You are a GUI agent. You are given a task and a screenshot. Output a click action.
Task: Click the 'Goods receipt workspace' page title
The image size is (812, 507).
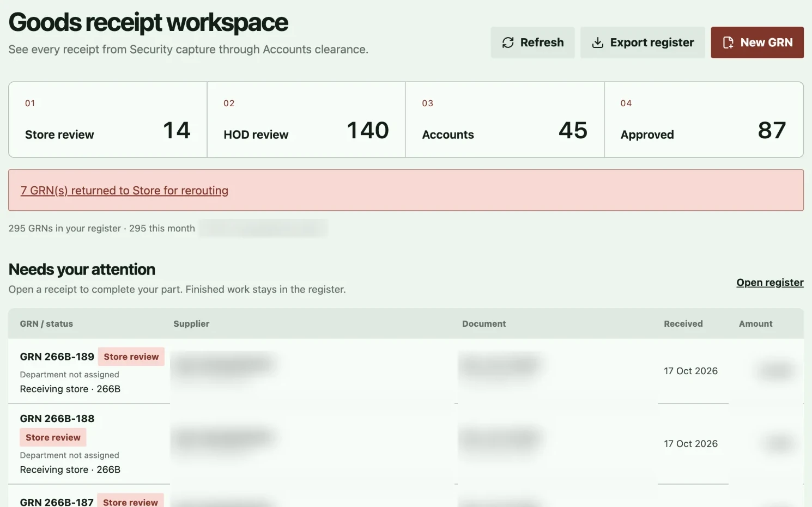(148, 23)
